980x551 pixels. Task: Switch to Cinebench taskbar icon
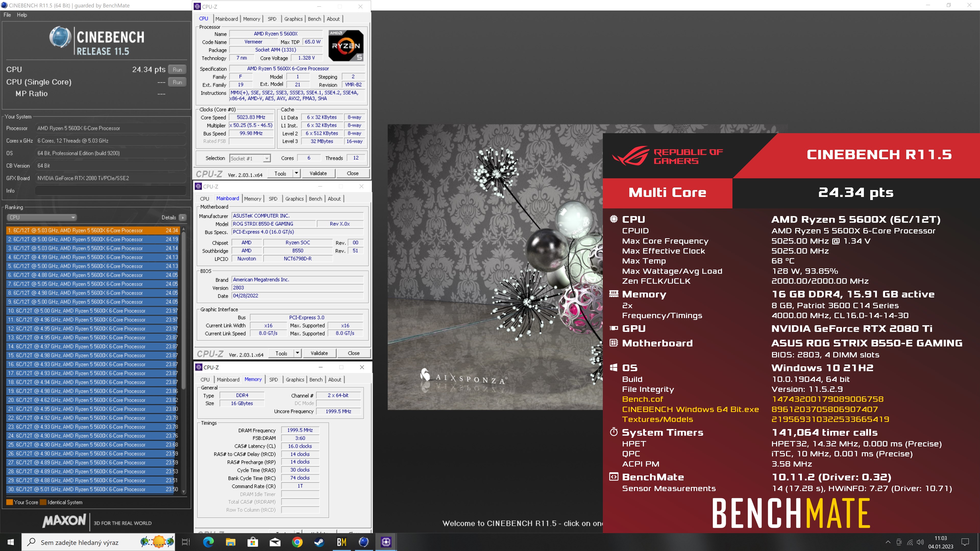(364, 542)
